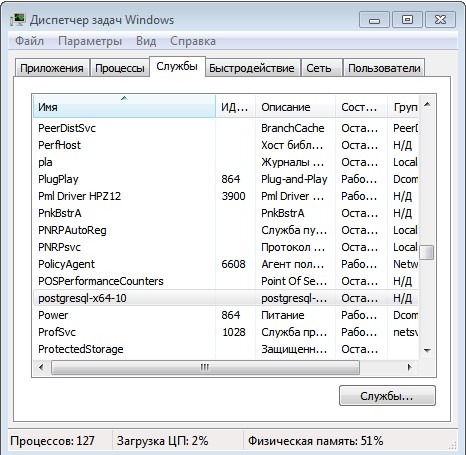The width and height of the screenshot is (466, 455).
Task: Select the postgresql-x64-10 service name
Action: [x=82, y=298]
